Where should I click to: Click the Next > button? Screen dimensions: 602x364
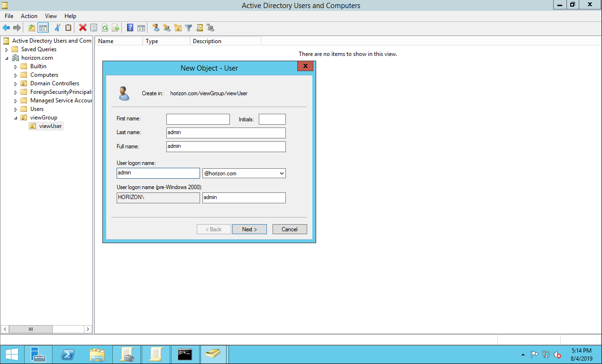click(249, 229)
